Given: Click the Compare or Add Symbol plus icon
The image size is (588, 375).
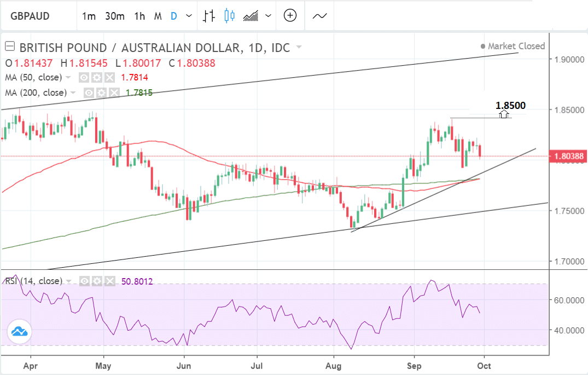Looking at the screenshot, I should (x=290, y=16).
